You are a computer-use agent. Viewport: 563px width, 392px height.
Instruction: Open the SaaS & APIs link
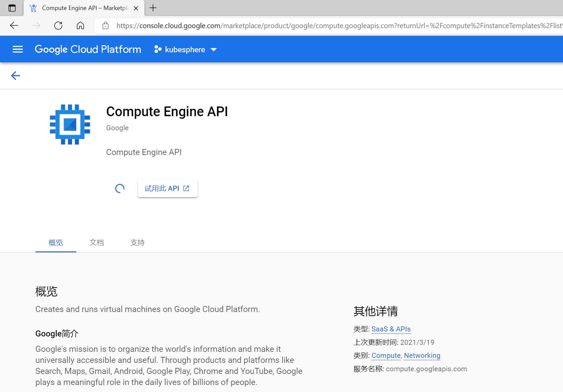click(x=391, y=329)
